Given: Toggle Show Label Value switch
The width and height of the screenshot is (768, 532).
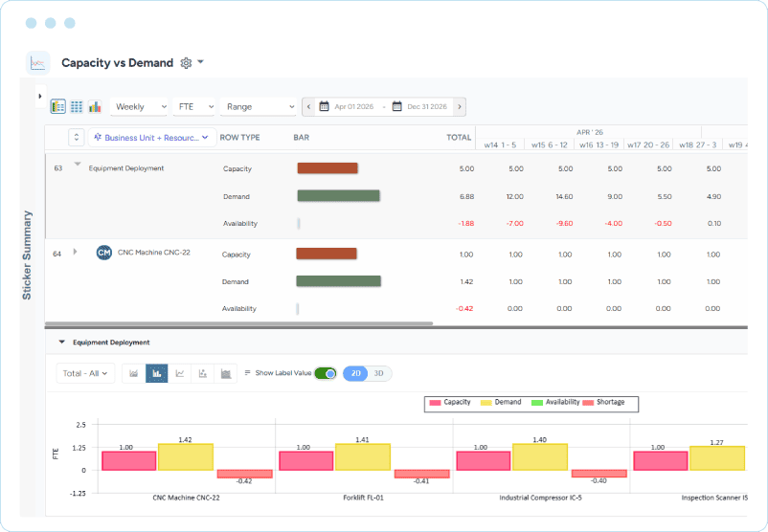Looking at the screenshot, I should coord(326,373).
